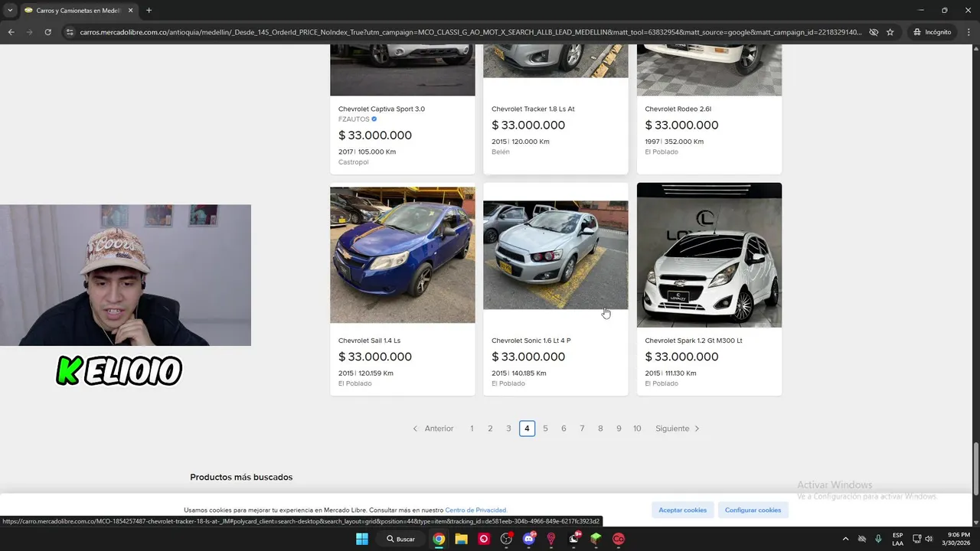This screenshot has width=980, height=551.
Task: Go to the Anterior results page
Action: 433,429
